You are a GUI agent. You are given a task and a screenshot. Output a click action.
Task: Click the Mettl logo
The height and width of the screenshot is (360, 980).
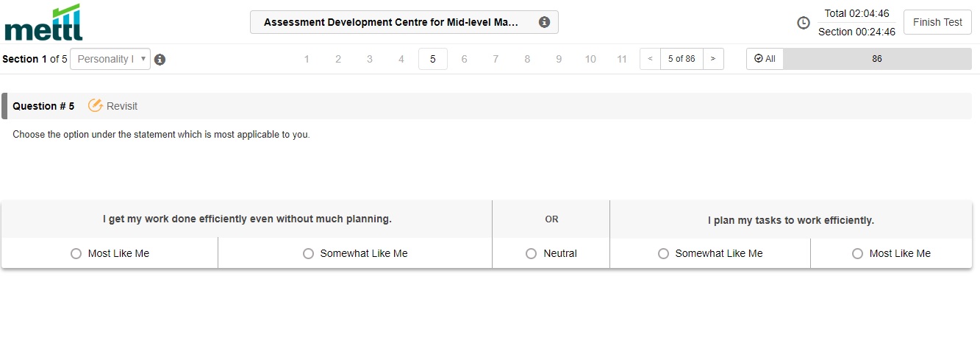pyautogui.click(x=43, y=23)
